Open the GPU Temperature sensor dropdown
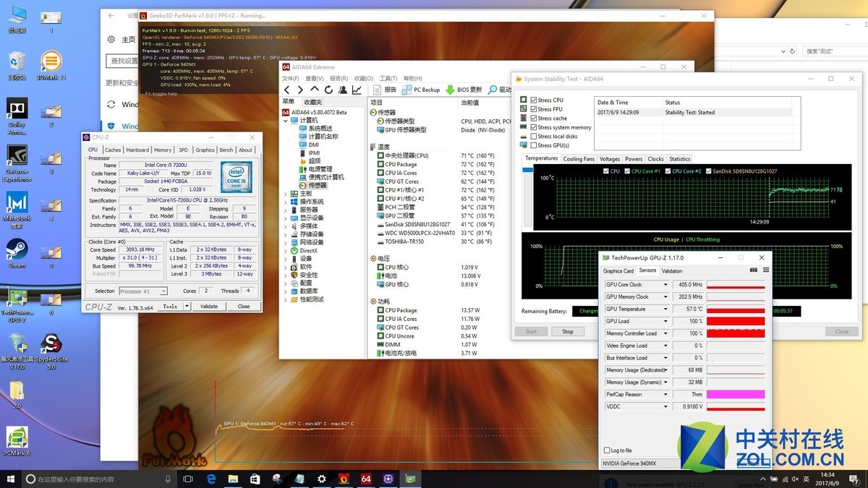Screen dimensions: 868x488 [665, 309]
